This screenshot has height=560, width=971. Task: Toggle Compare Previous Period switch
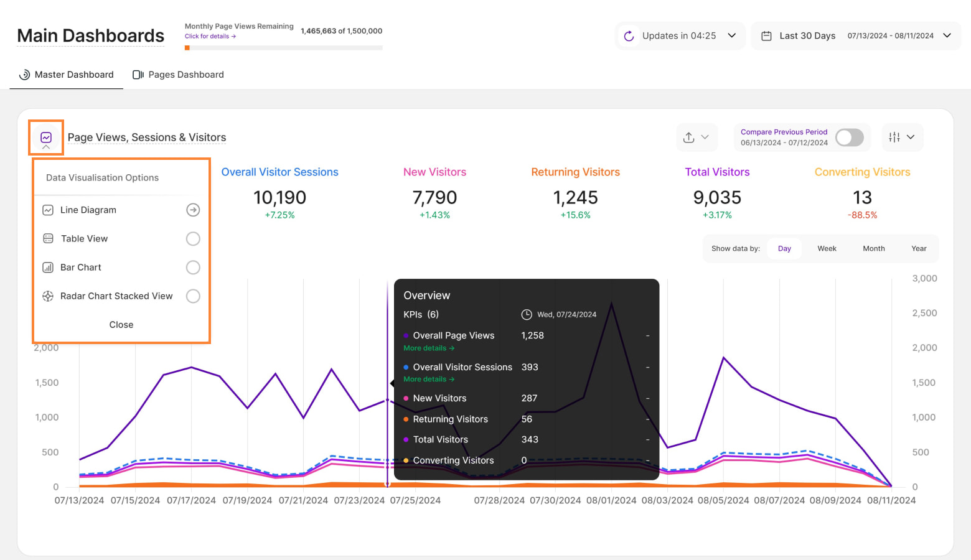pos(849,138)
